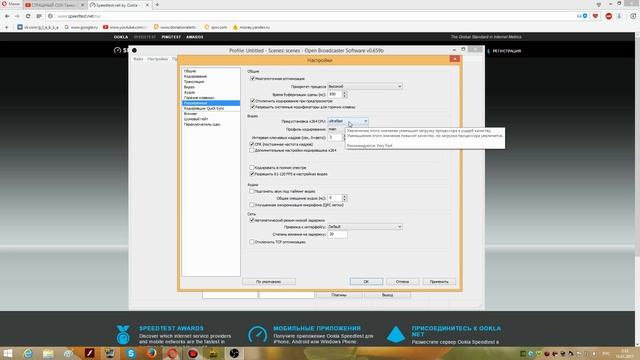This screenshot has width=640, height=360.
Task: Open Opera Menu button
Action: (11, 4)
